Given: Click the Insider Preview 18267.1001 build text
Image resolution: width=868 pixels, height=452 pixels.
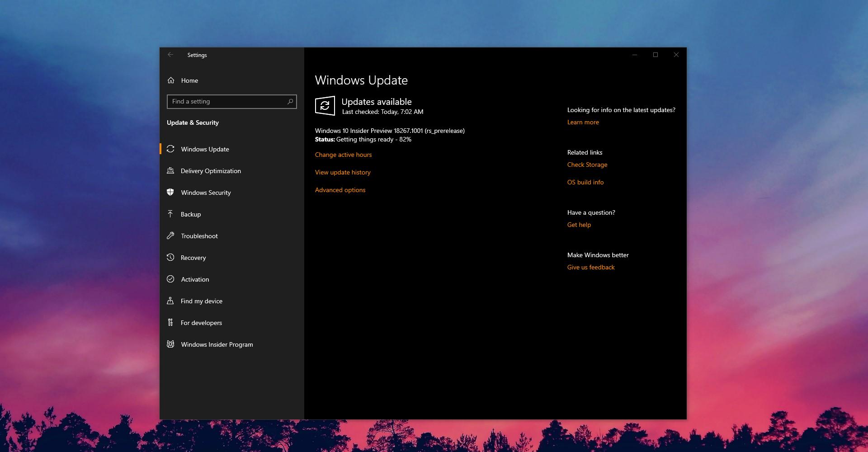Looking at the screenshot, I should pyautogui.click(x=390, y=131).
